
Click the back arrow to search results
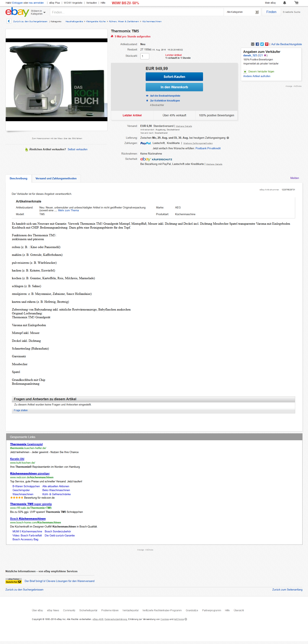pos(9,21)
